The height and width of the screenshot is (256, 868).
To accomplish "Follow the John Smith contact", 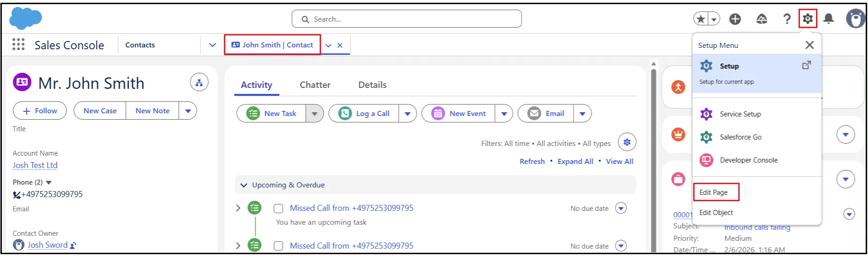I will [40, 111].
